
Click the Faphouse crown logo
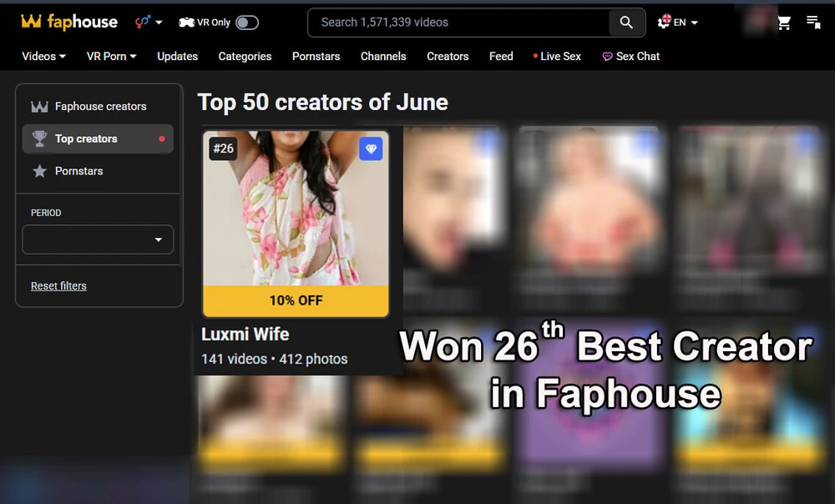point(33,22)
